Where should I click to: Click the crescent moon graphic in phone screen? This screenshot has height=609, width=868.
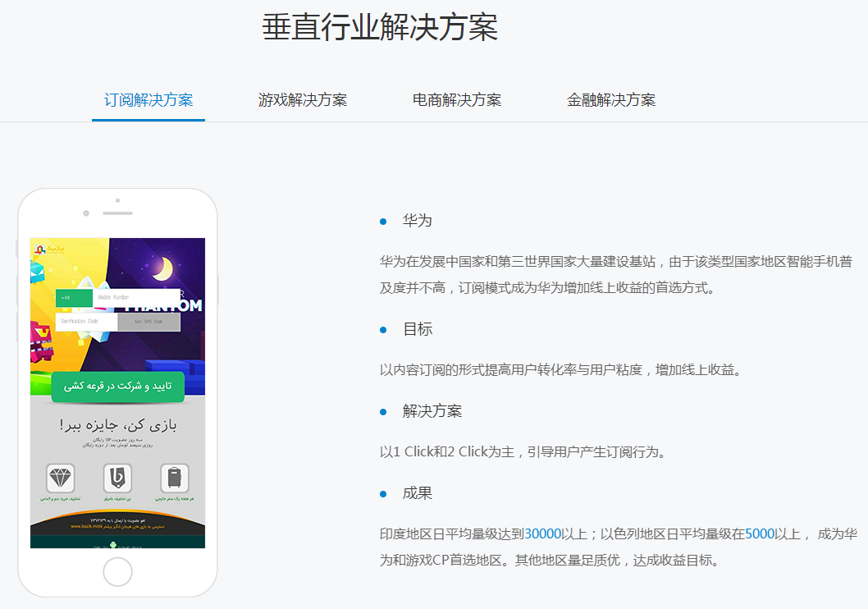164,268
